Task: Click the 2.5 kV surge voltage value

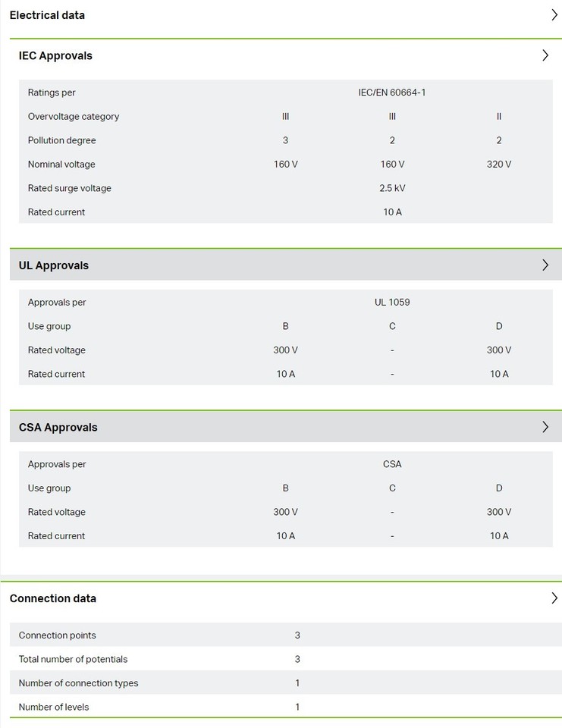Action: click(392, 188)
